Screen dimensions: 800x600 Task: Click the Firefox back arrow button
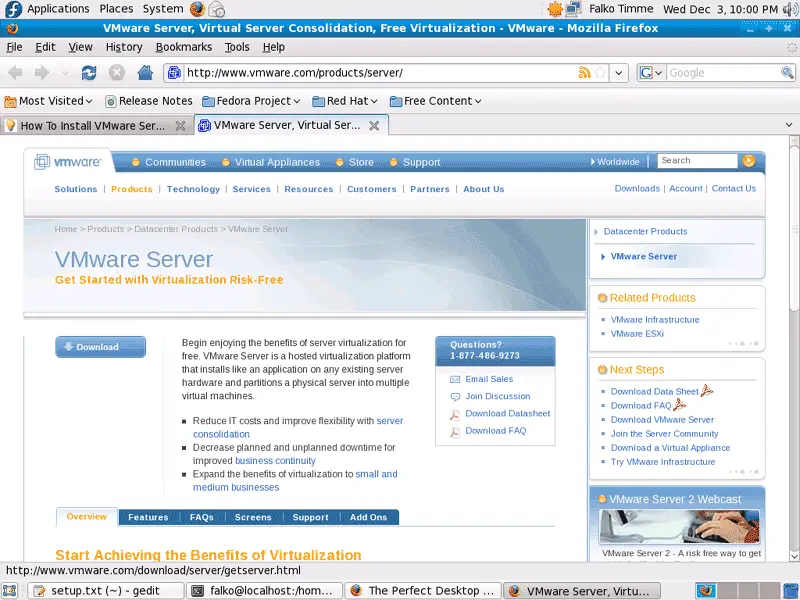coord(15,73)
